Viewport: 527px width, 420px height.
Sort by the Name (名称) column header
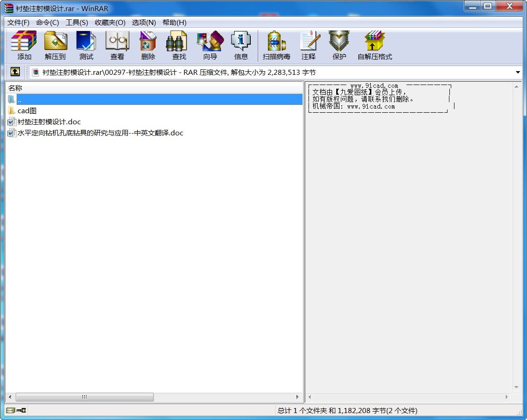[15, 88]
